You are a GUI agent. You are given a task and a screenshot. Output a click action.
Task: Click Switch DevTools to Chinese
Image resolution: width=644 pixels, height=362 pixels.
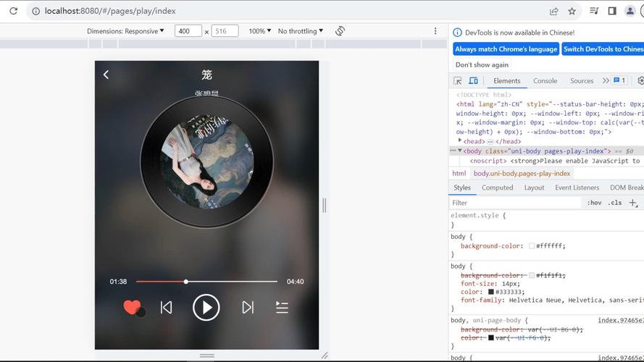click(603, 49)
